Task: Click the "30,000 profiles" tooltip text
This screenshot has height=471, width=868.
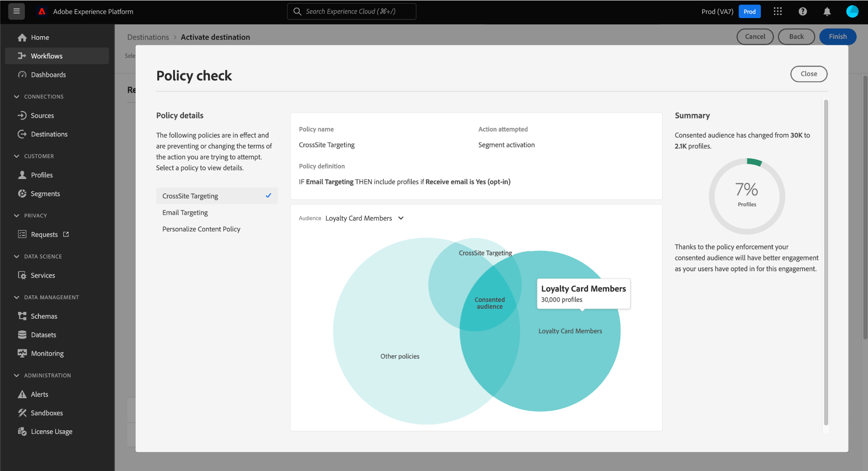Action: tap(561, 300)
